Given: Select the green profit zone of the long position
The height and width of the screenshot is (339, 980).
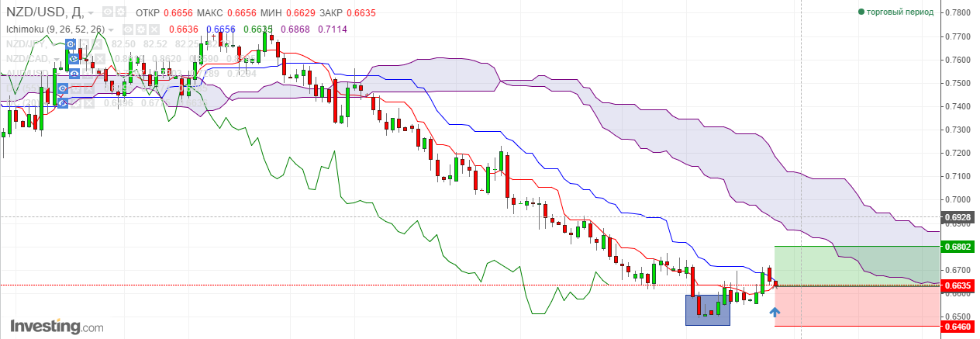Looking at the screenshot, I should coord(857,266).
